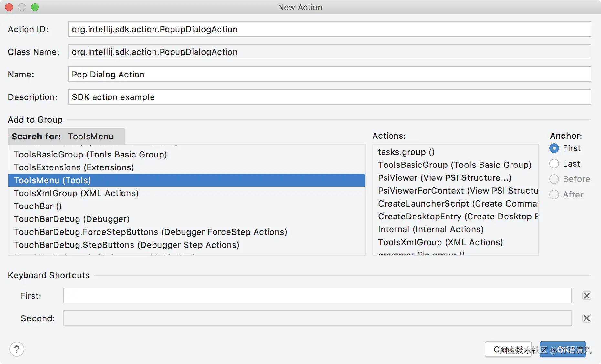The height and width of the screenshot is (364, 601).
Task: Focus the Second keyboard shortcut field
Action: pos(317,318)
